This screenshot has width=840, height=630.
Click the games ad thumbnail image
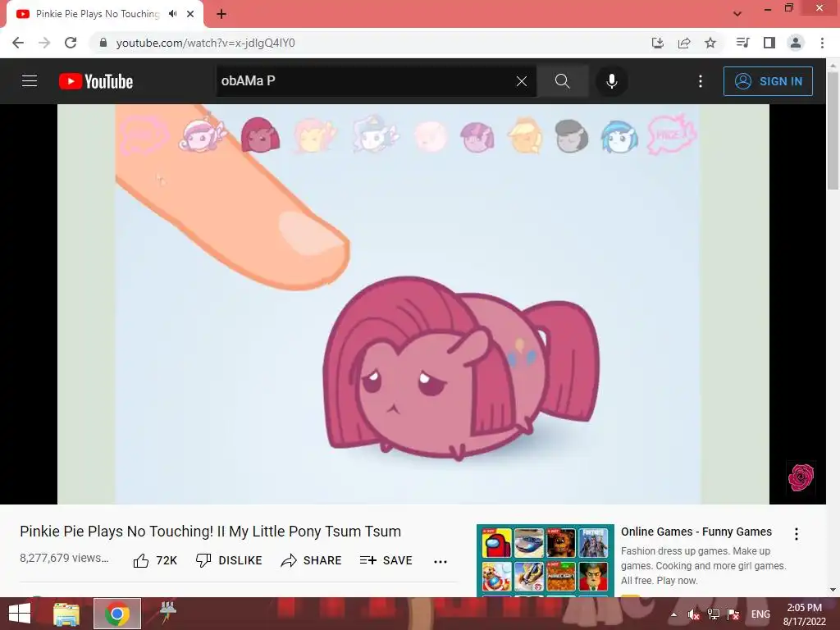(x=545, y=559)
